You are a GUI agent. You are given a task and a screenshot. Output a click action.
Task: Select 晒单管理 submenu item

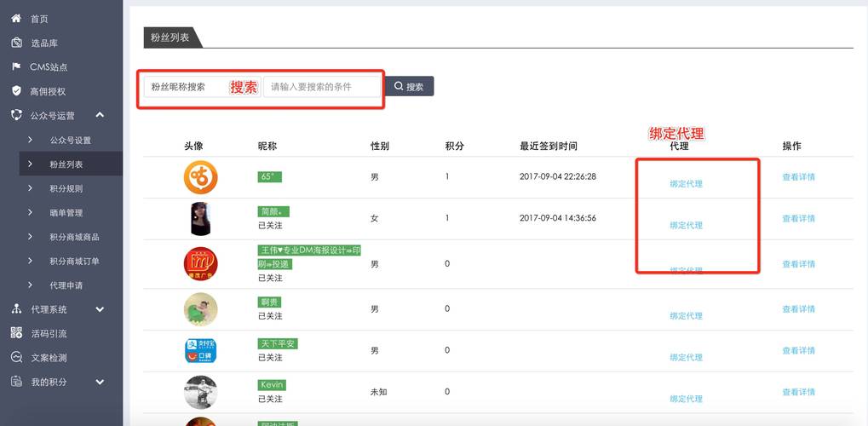(x=66, y=213)
